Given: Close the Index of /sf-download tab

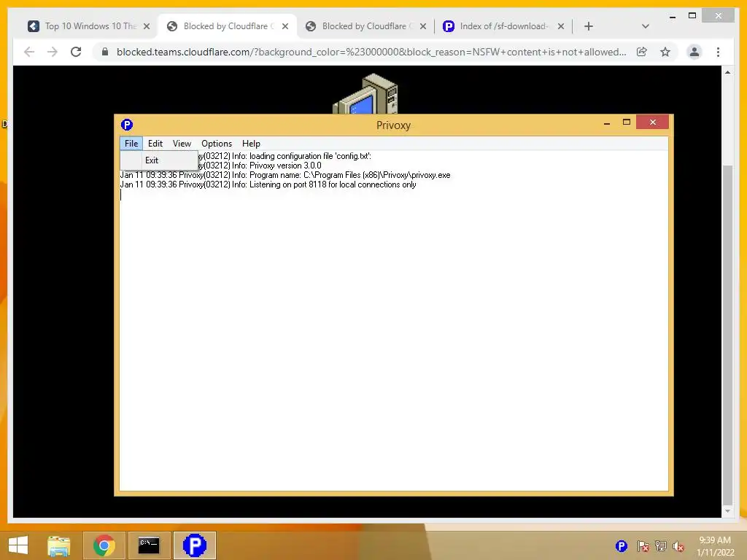Looking at the screenshot, I should pyautogui.click(x=561, y=26).
